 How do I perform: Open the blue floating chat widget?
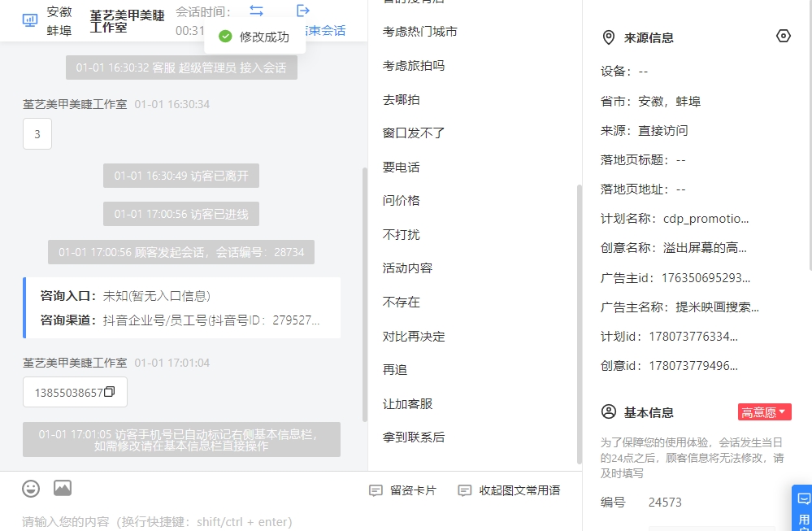(x=802, y=507)
